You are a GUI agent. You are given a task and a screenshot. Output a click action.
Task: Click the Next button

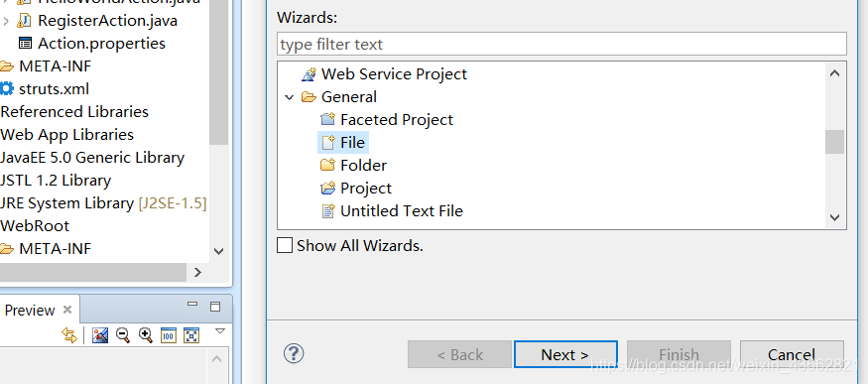click(565, 354)
